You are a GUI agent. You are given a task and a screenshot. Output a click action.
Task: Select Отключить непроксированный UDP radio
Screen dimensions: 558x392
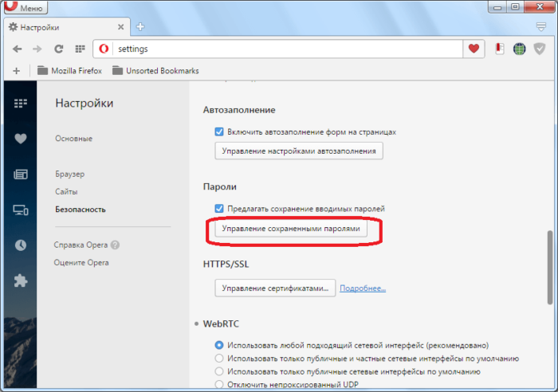coord(219,384)
